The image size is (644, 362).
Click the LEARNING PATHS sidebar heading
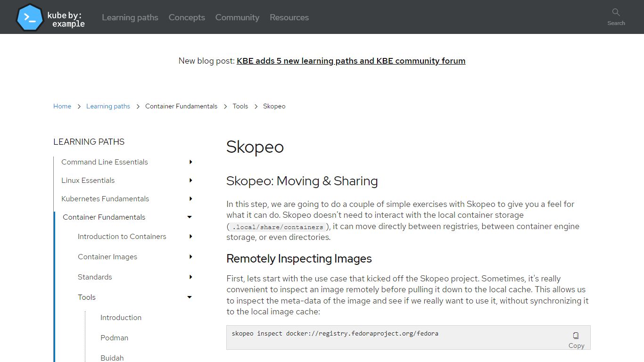pos(89,142)
